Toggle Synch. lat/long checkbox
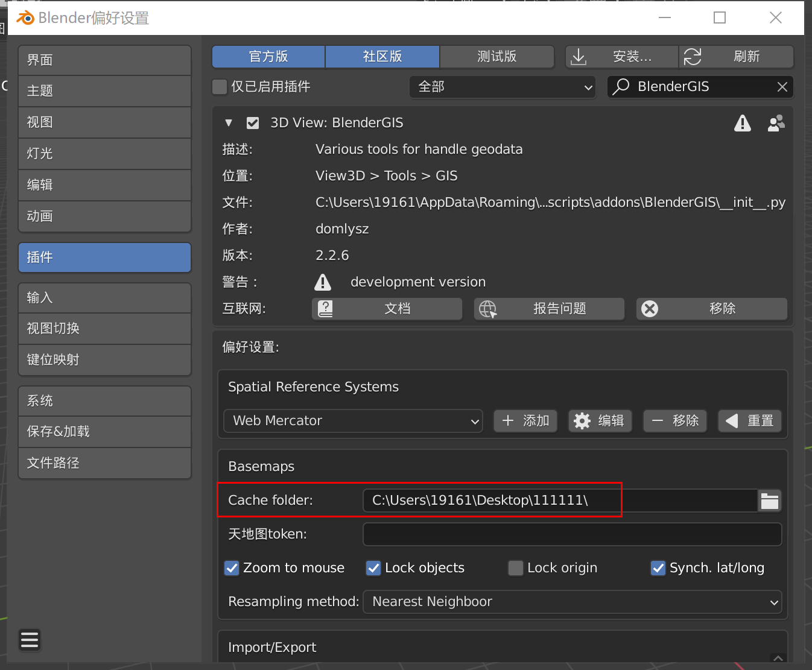812x670 pixels. point(658,568)
